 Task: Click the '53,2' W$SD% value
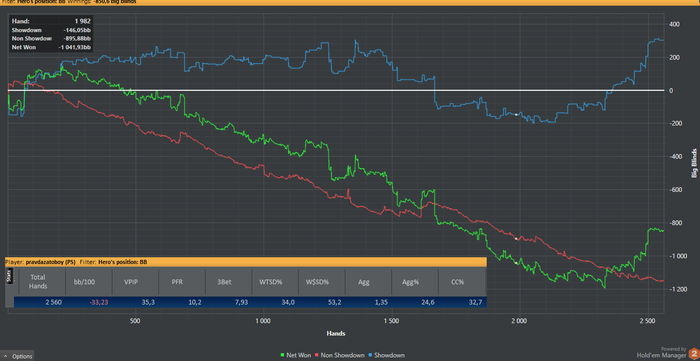[334, 302]
